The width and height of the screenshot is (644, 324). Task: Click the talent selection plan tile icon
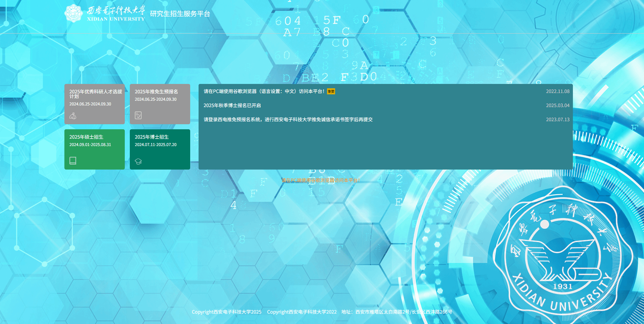click(73, 116)
